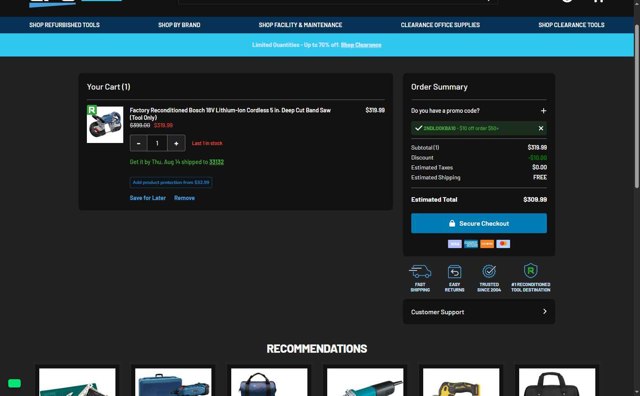Viewport: 640px width, 396px height.
Task: Click the Your Cart (1) heading
Action: (x=109, y=87)
